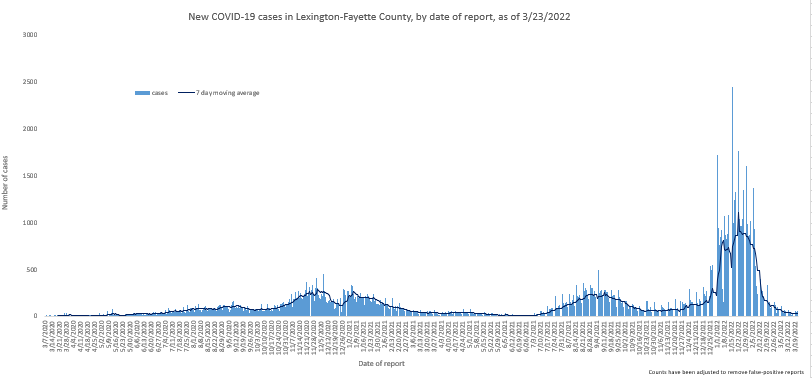Click the Date of report axis title

click(382, 364)
